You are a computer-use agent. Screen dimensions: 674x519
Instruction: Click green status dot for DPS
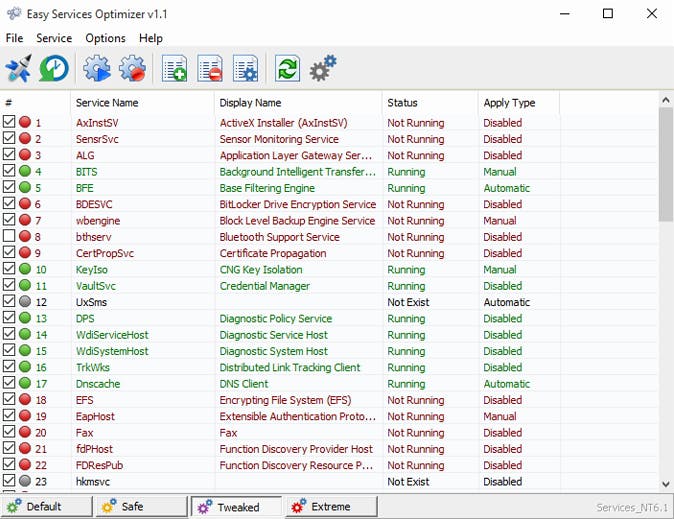coord(25,318)
